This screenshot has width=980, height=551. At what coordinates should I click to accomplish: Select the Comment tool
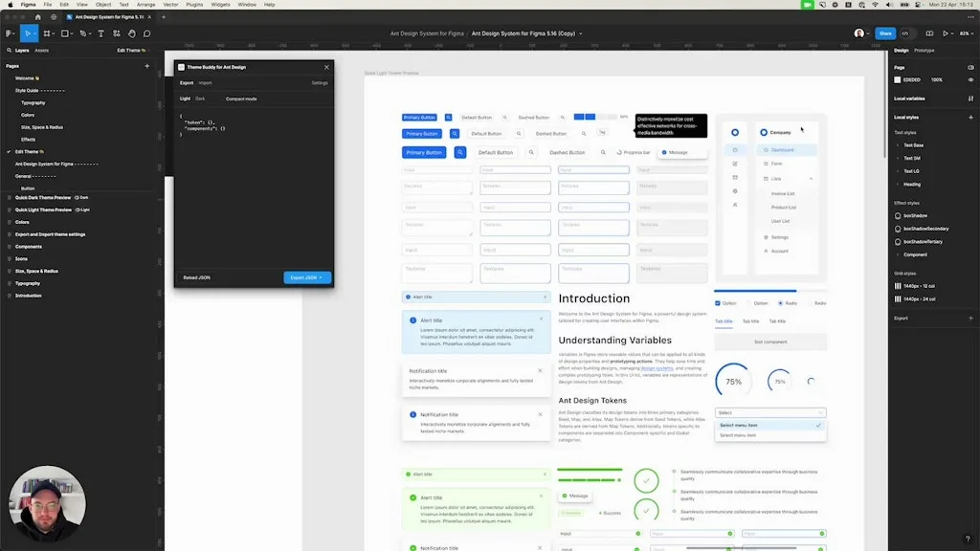(146, 34)
